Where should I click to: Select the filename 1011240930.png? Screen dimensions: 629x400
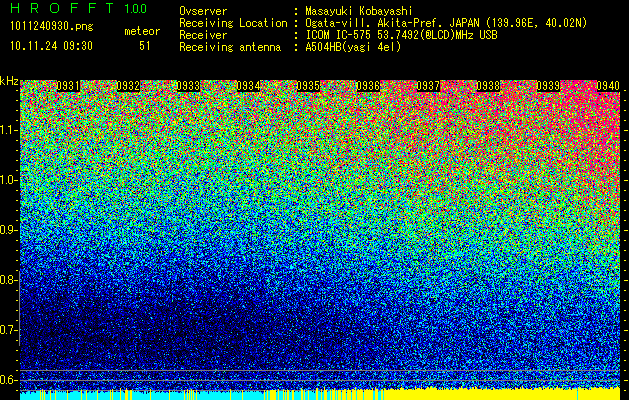52,26
